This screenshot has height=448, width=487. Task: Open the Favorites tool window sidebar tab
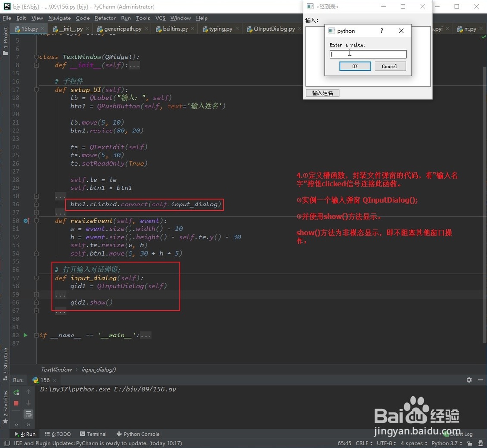[5, 407]
